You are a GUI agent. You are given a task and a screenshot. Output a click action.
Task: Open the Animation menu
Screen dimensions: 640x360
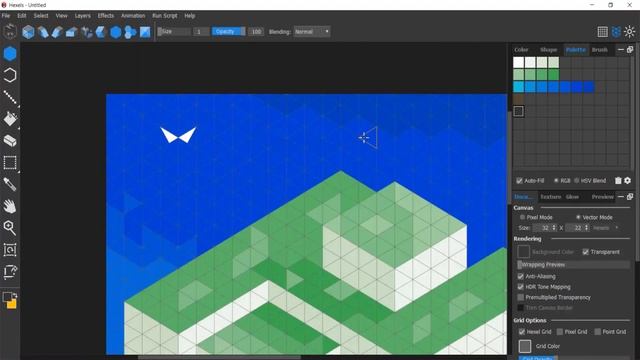point(133,16)
